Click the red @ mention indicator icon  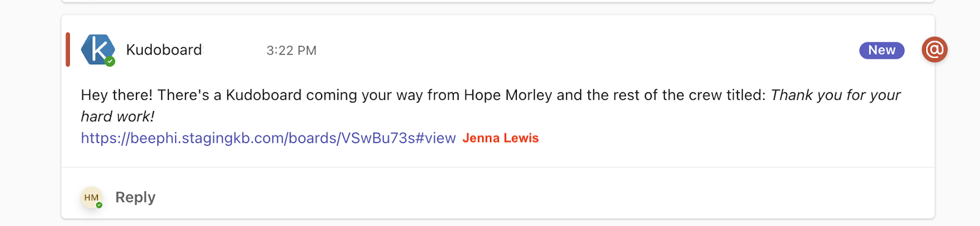[x=935, y=50]
